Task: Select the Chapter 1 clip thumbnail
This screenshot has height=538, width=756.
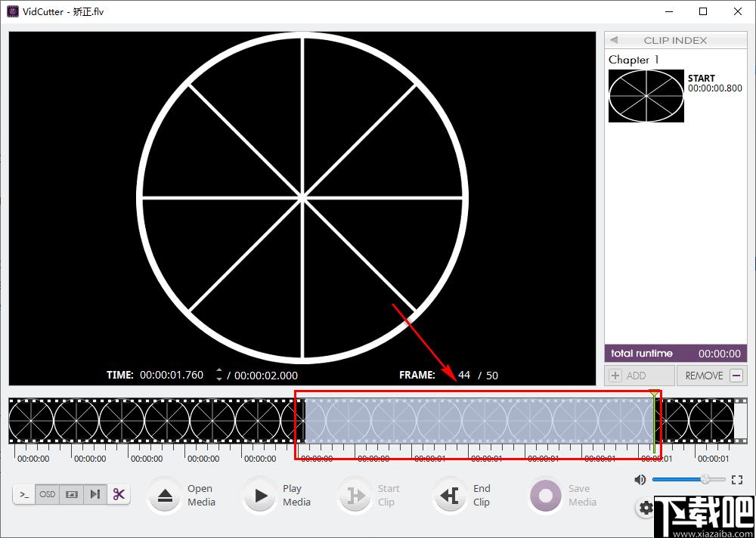Action: click(x=646, y=95)
